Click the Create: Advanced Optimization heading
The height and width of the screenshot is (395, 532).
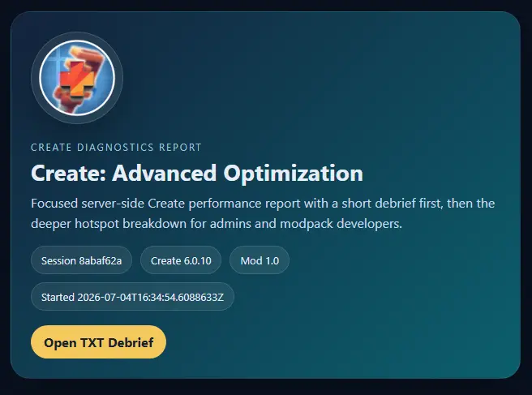point(197,173)
